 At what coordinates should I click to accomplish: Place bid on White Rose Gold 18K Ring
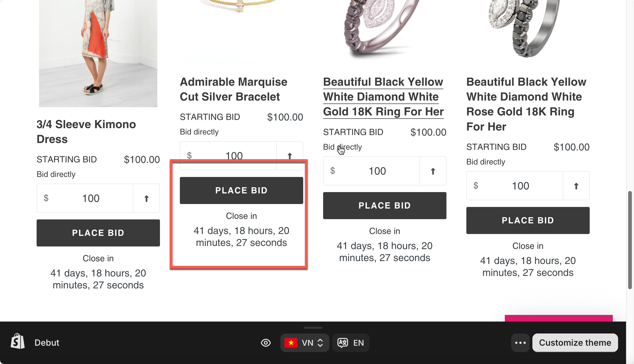528,220
